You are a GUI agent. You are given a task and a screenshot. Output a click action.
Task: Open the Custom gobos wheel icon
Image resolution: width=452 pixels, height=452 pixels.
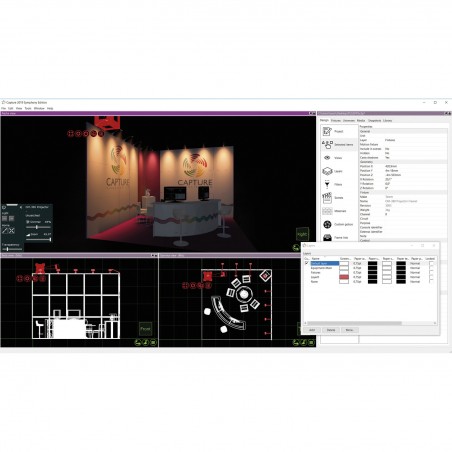[x=327, y=224]
